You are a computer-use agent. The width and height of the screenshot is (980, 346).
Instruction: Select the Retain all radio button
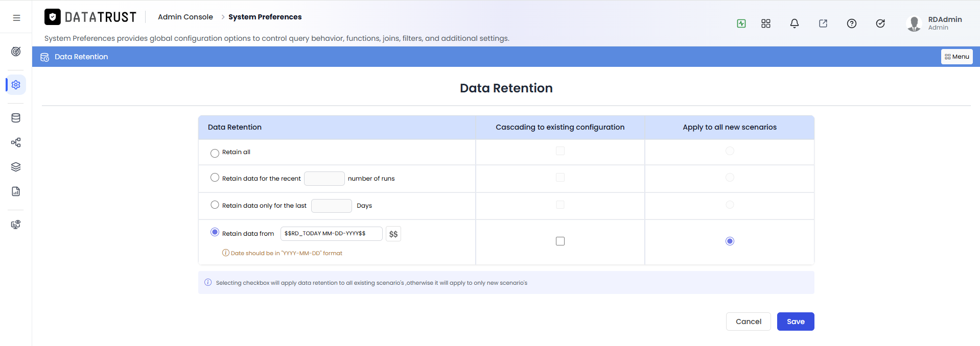215,153
